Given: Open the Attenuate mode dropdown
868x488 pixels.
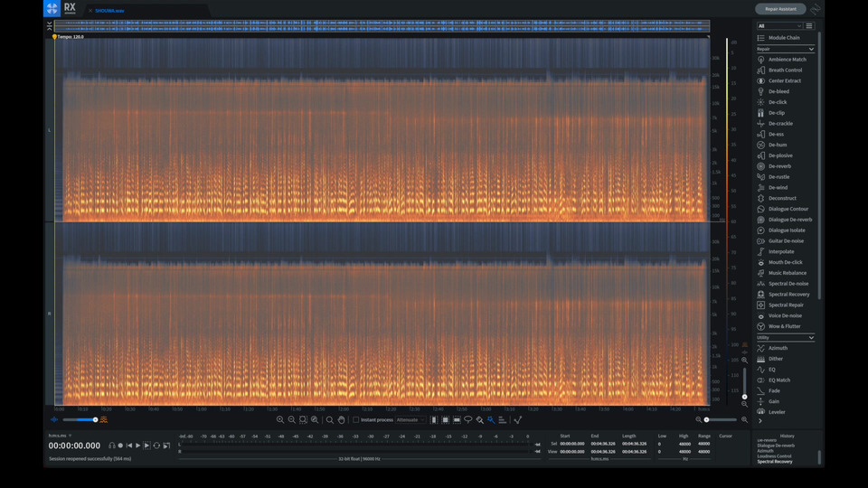Looking at the screenshot, I should 410,419.
